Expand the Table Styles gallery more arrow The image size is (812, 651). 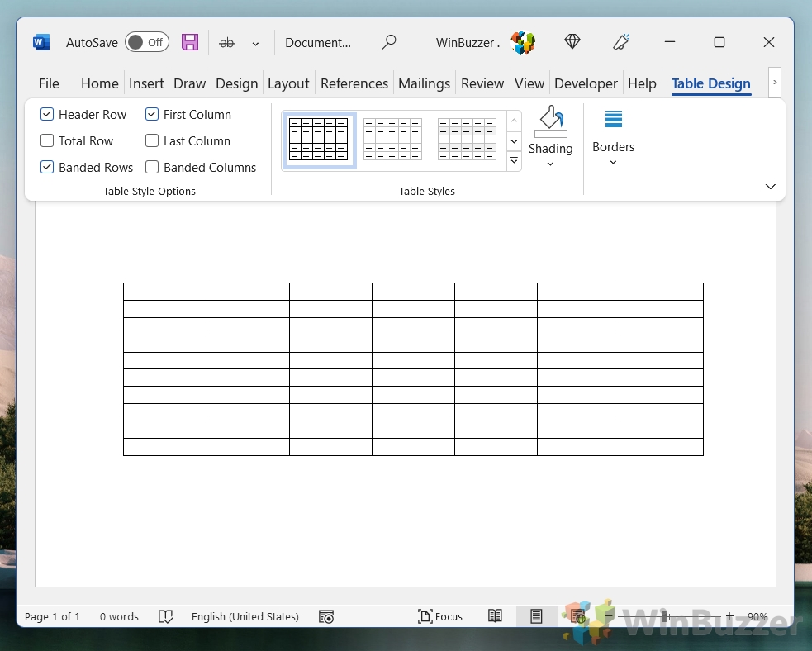(514, 161)
